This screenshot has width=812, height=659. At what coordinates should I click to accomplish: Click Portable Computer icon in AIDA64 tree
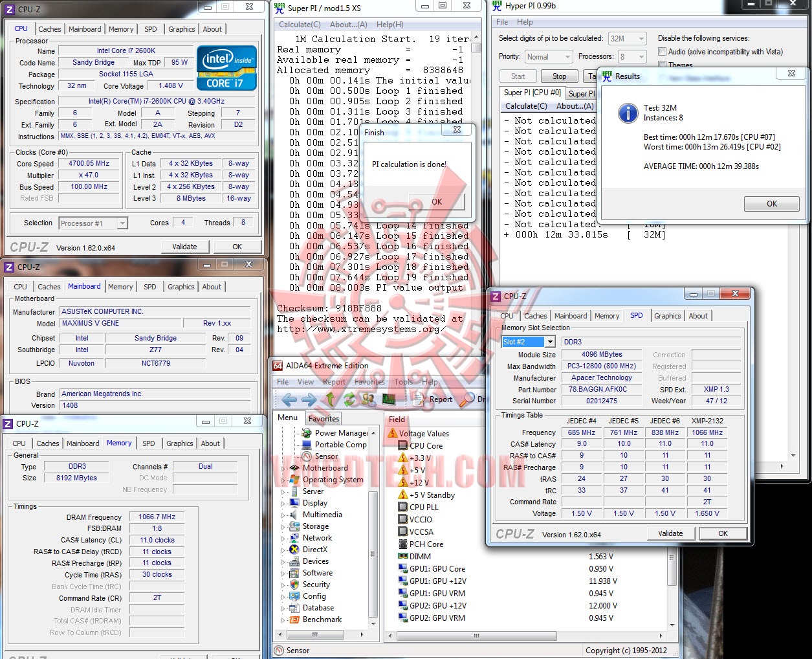point(307,445)
